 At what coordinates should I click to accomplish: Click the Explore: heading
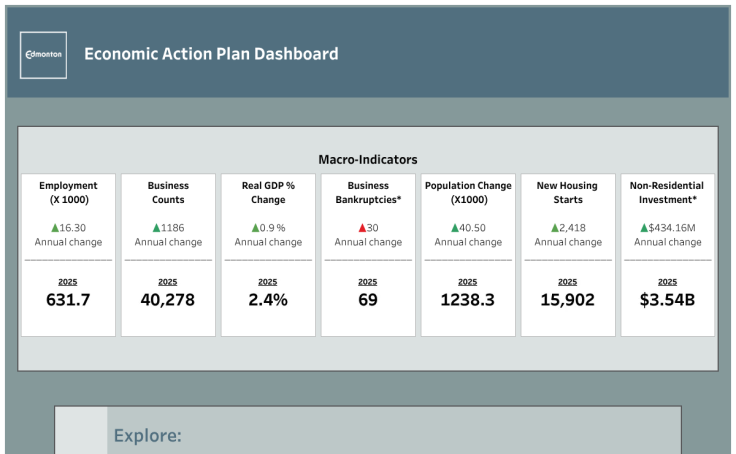147,436
